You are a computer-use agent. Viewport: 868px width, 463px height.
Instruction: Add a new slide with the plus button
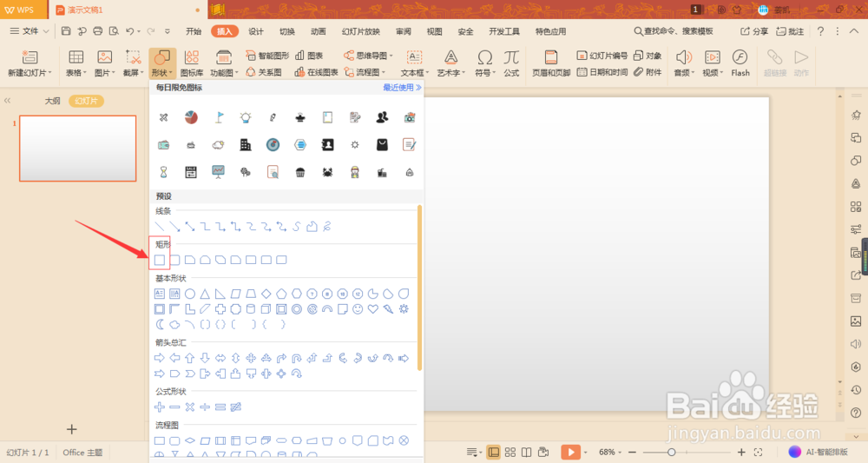pos(71,429)
